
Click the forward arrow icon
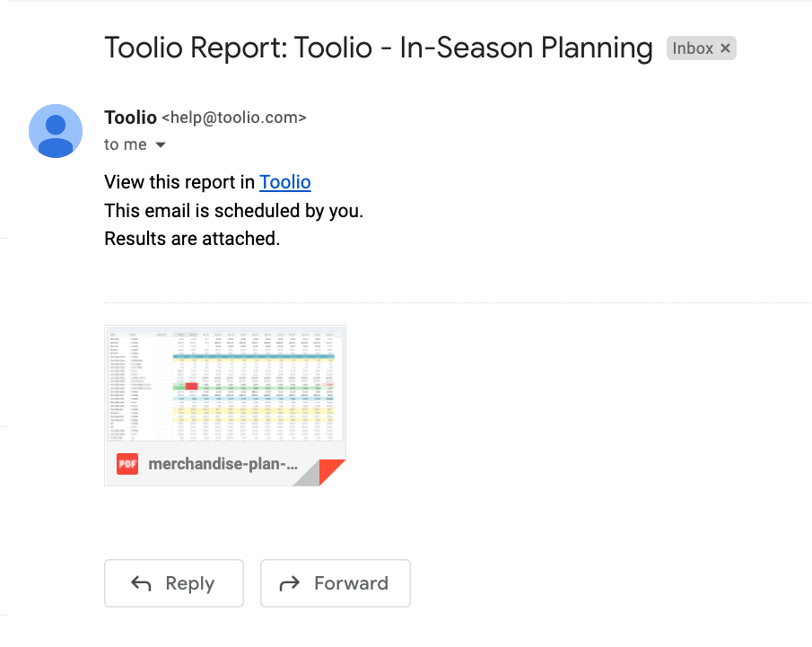[x=290, y=584]
